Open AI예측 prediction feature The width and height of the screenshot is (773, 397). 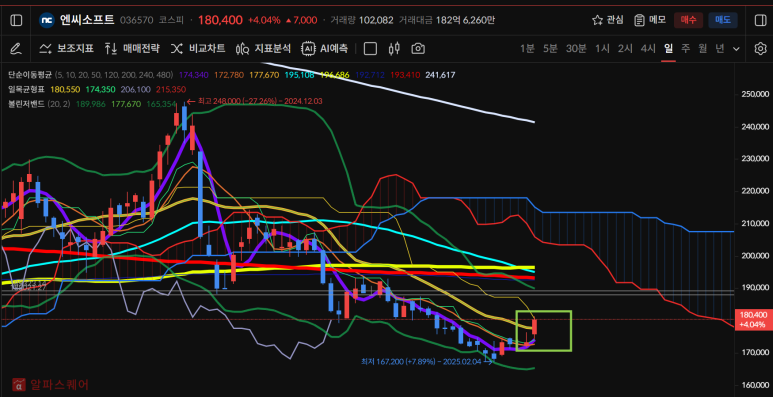325,48
